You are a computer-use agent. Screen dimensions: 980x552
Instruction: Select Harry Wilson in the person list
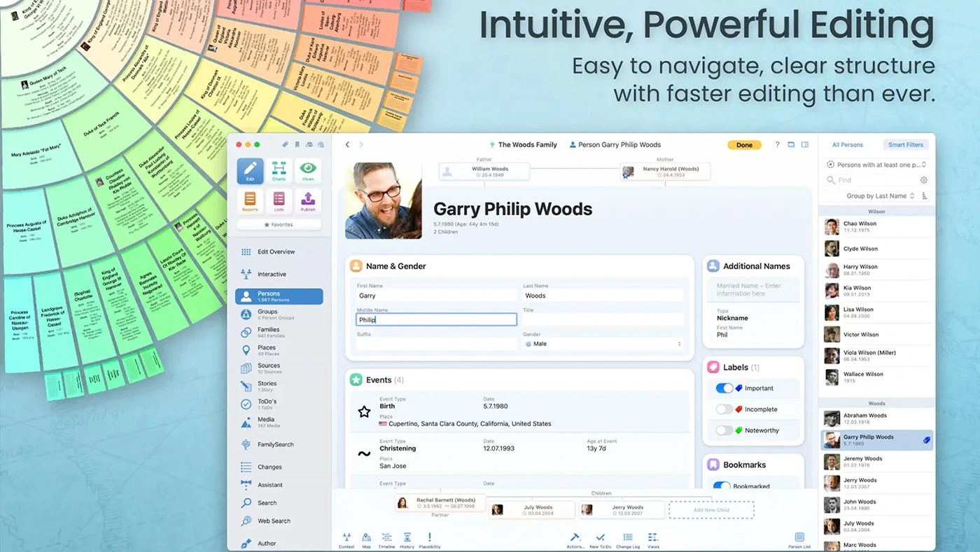point(860,270)
